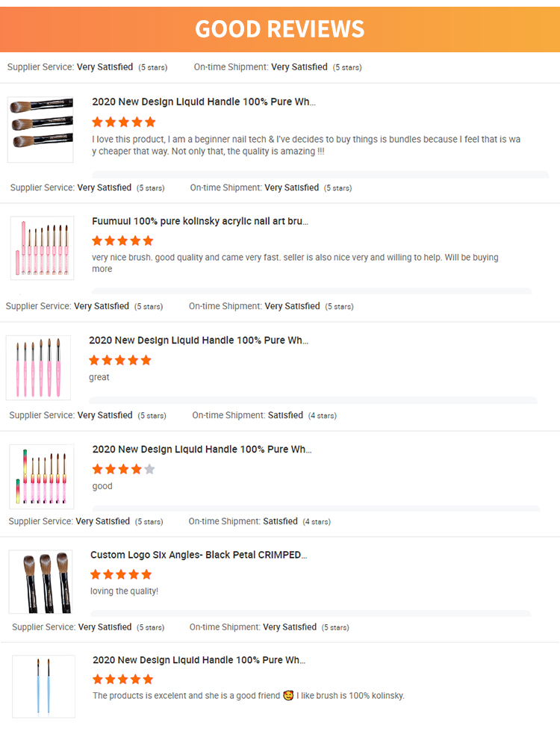Click the stars above "The products is excelent" review
This screenshot has height=743, width=560.
[x=122, y=680]
